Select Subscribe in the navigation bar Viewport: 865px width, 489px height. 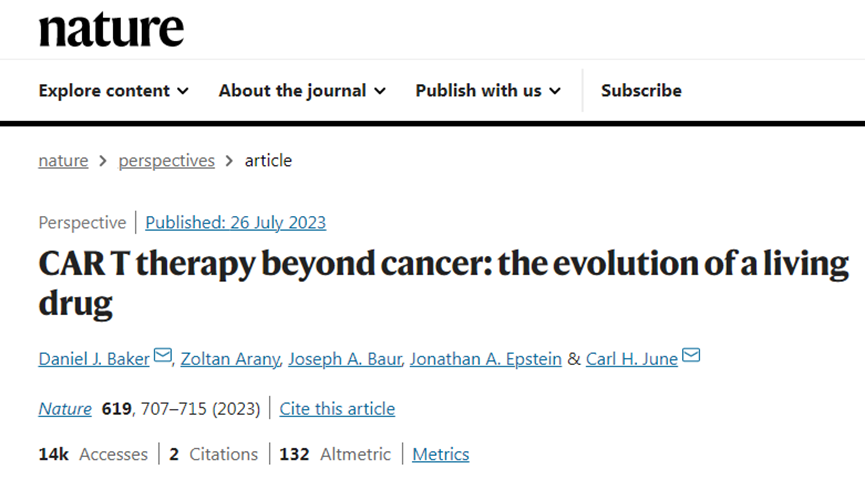(x=641, y=91)
